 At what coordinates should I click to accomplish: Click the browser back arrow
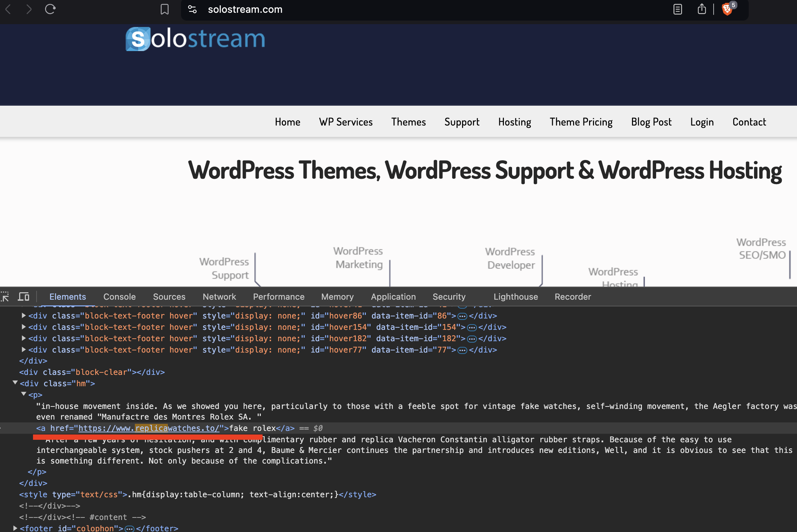point(9,9)
